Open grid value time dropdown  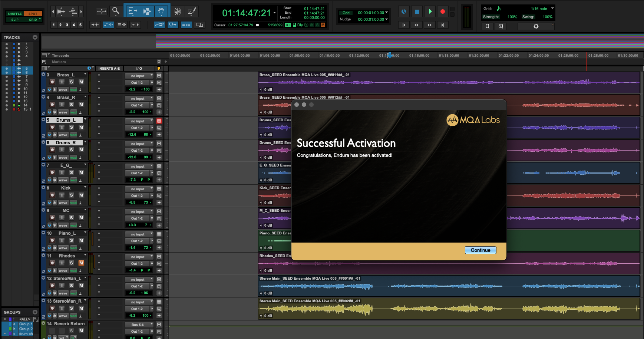[x=386, y=12]
